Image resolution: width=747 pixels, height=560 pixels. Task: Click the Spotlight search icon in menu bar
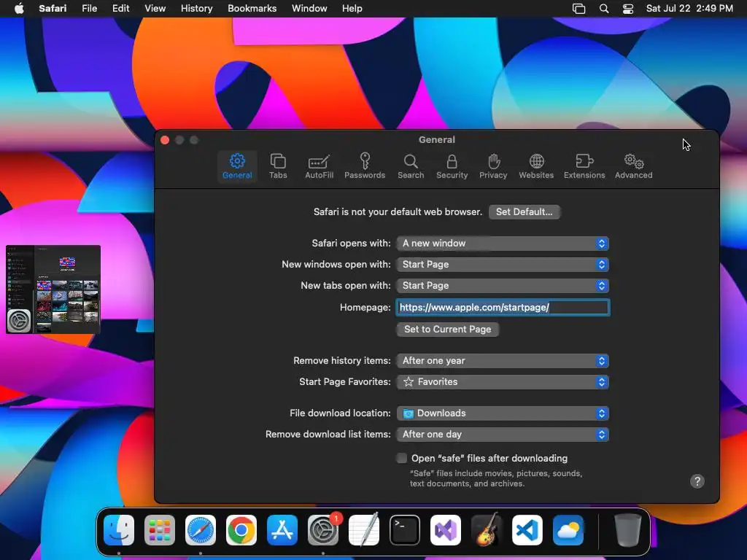[x=603, y=9]
